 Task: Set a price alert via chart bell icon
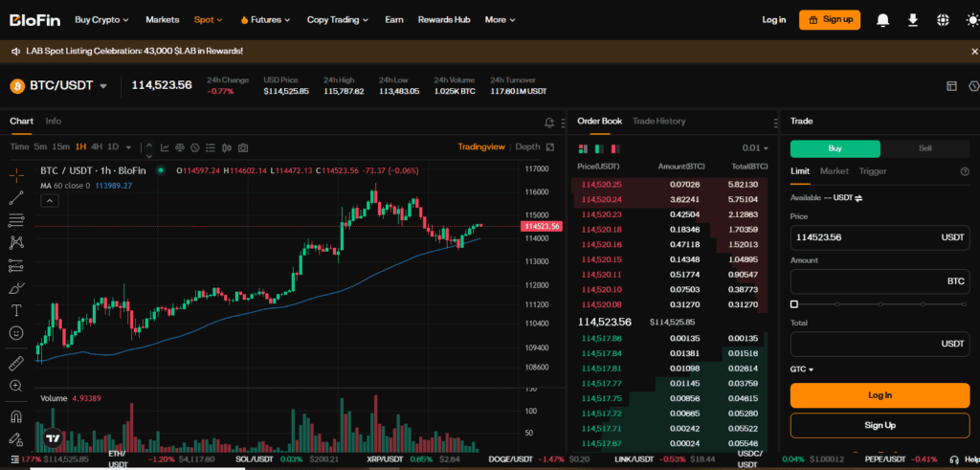click(x=549, y=122)
